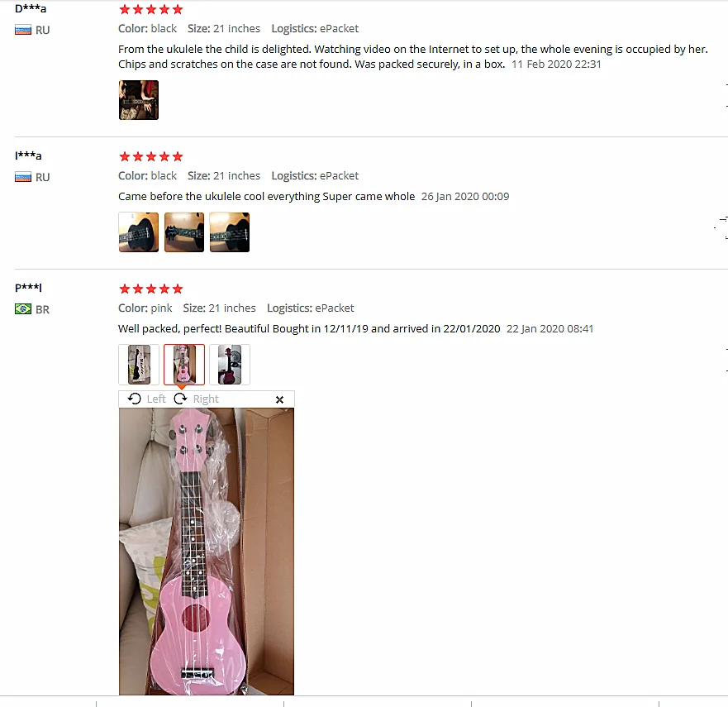Image resolution: width=728 pixels, height=707 pixels.
Task: Open third photo in I***a's review
Action: click(x=230, y=232)
